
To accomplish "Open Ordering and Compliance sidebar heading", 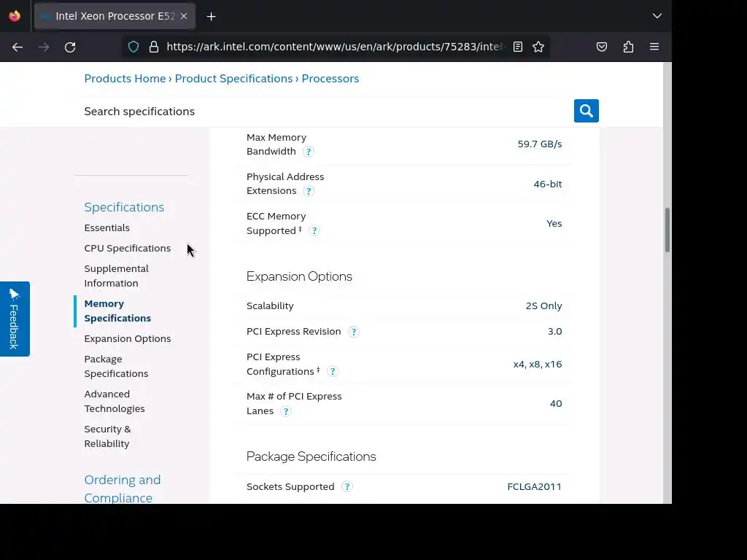I will (x=123, y=489).
